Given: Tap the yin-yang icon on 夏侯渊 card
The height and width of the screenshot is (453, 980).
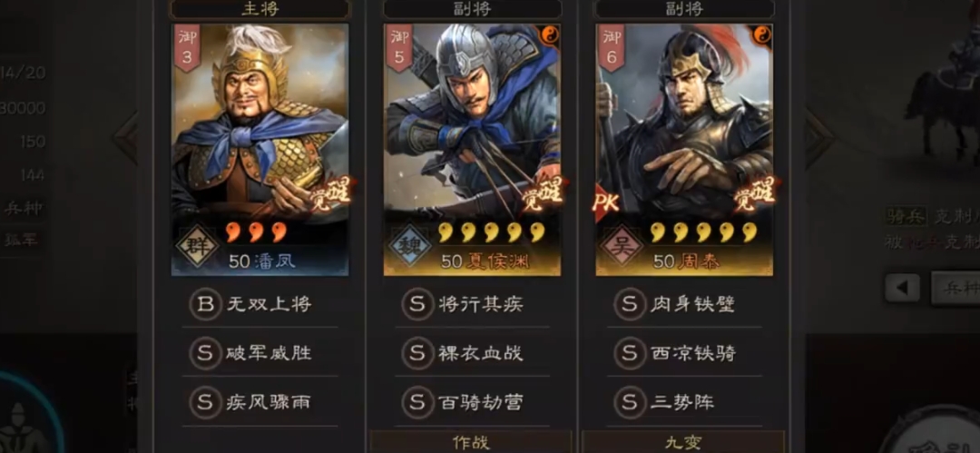Looking at the screenshot, I should 549,35.
